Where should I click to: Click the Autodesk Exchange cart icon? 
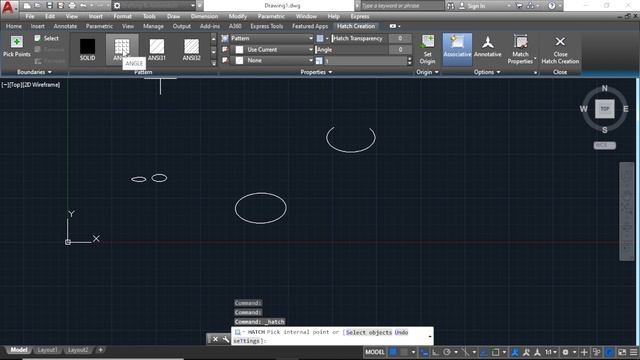tap(519, 6)
